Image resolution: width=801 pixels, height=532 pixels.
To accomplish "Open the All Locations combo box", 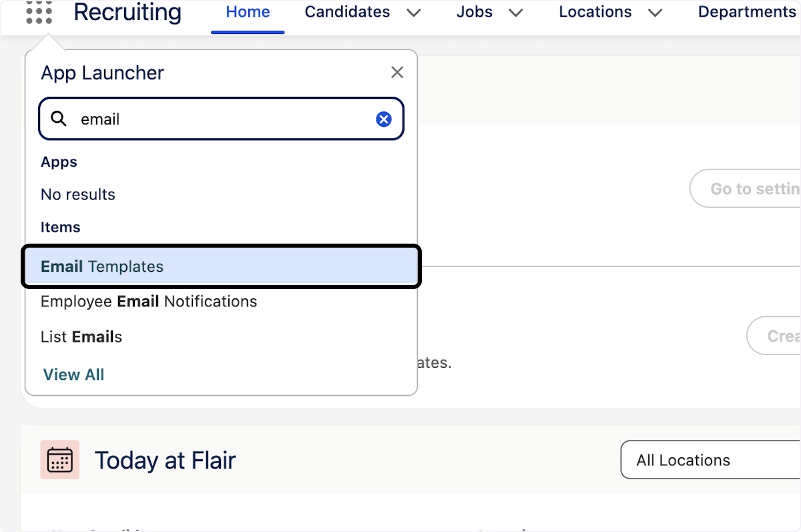I will [x=710, y=460].
